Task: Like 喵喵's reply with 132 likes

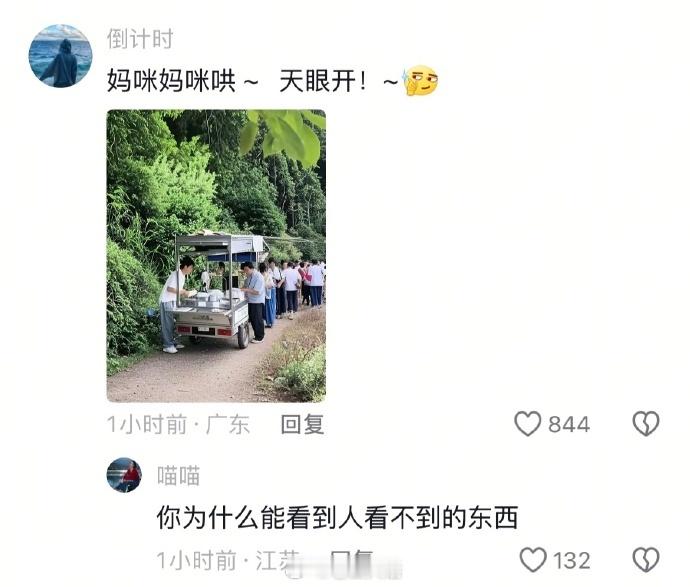Action: (533, 559)
